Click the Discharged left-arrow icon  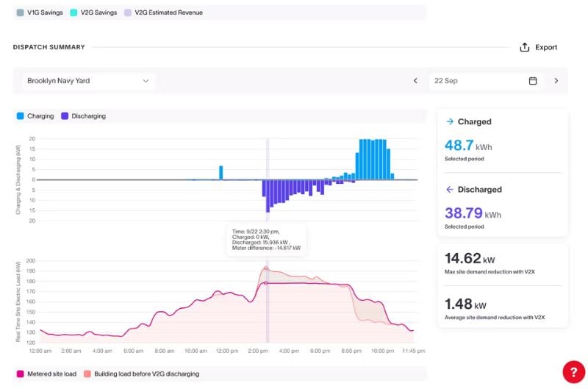click(450, 190)
